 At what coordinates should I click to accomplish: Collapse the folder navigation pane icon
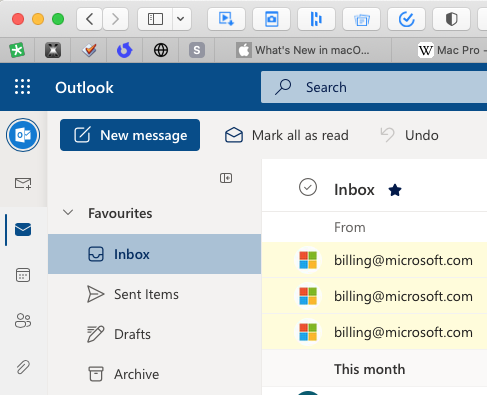[226, 178]
